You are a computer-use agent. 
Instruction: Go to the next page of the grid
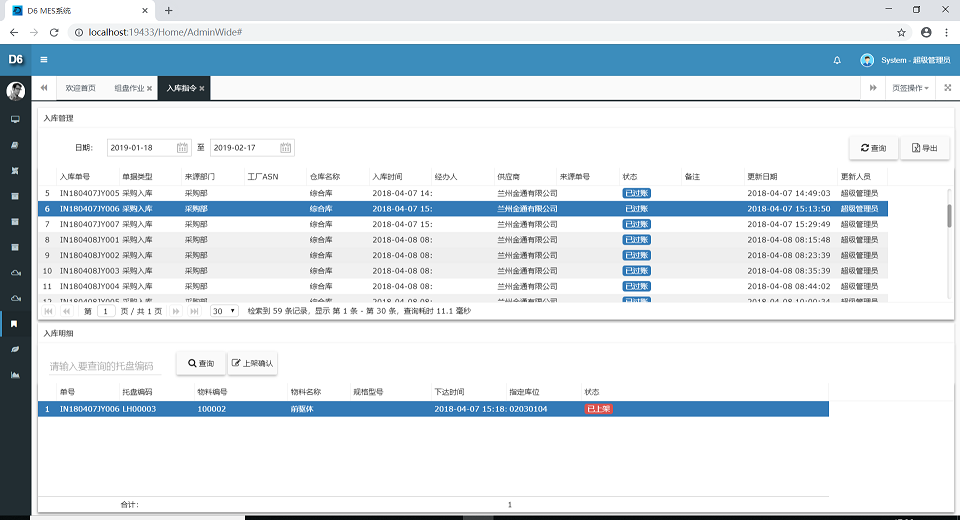pyautogui.click(x=176, y=311)
